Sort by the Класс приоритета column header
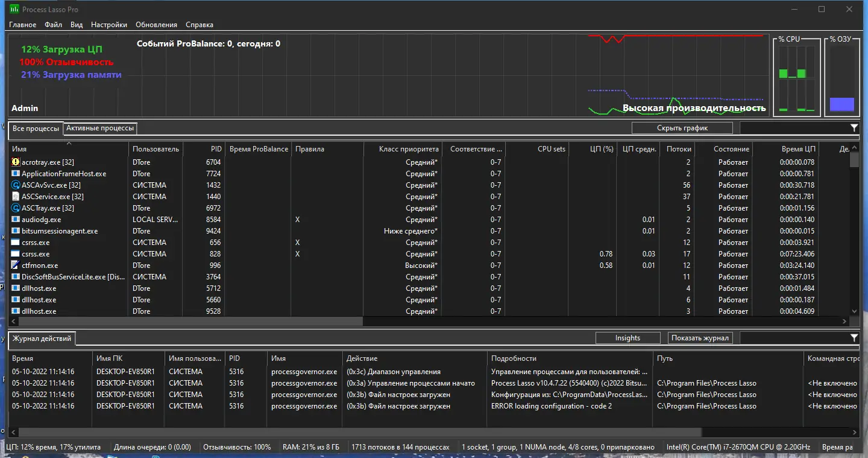 point(403,149)
